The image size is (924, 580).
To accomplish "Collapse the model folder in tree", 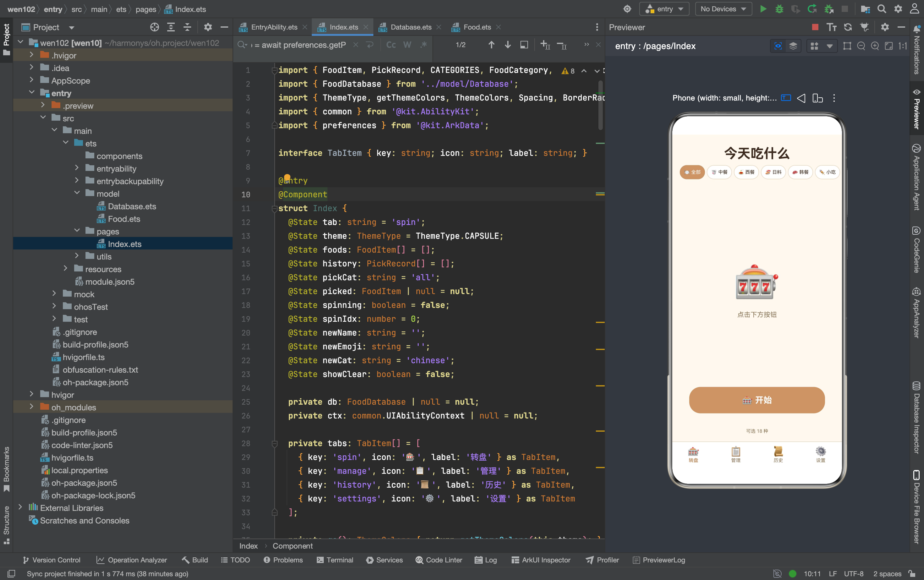I will point(77,193).
